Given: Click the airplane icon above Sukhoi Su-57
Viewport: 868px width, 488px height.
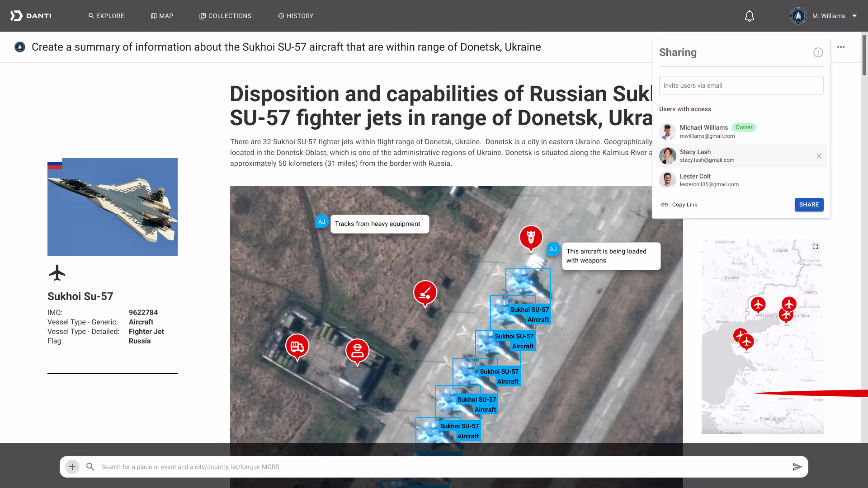Looking at the screenshot, I should [x=57, y=273].
